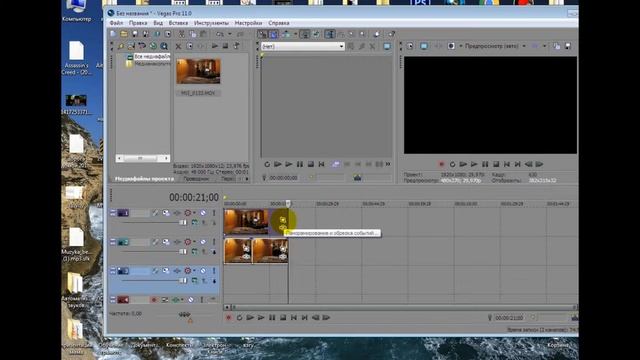Click the preview next frame button
The image size is (640, 360).
pyautogui.click(x=539, y=164)
